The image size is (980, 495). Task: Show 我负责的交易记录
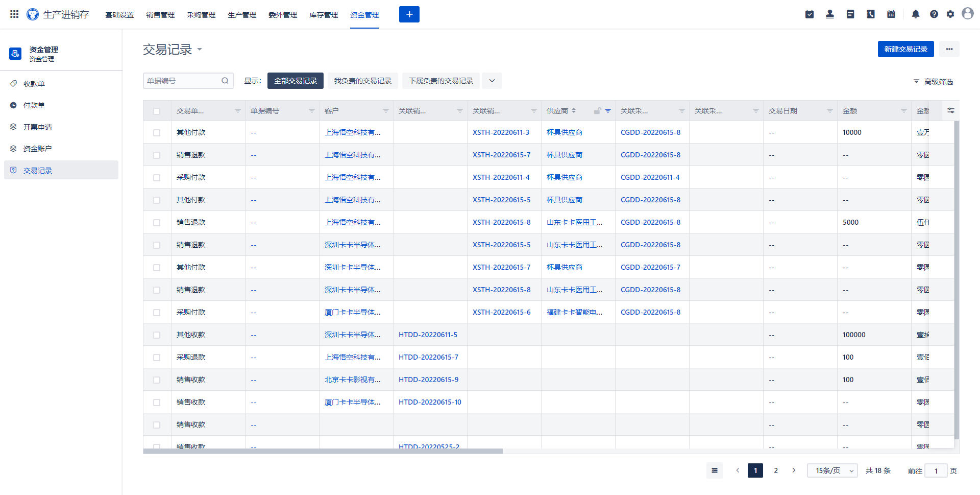(x=363, y=81)
